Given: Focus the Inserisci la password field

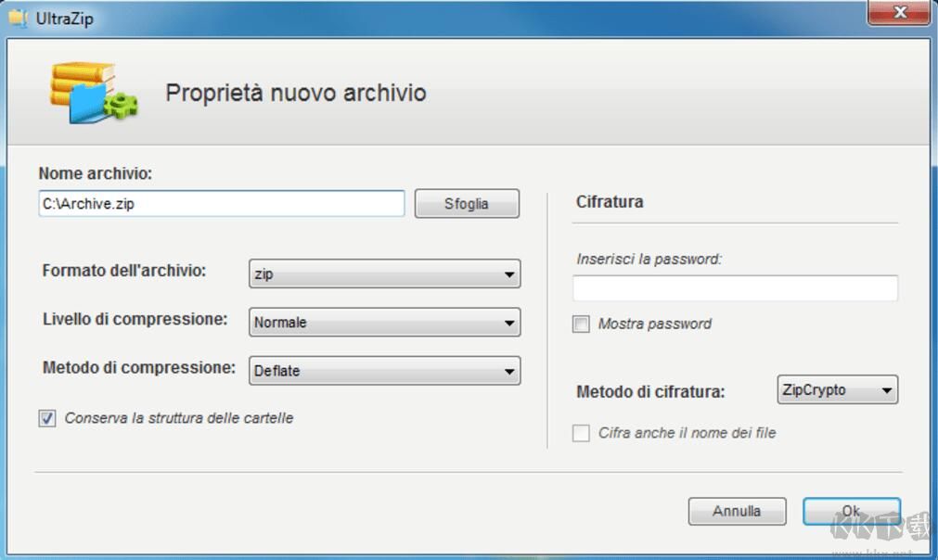Looking at the screenshot, I should [x=735, y=288].
